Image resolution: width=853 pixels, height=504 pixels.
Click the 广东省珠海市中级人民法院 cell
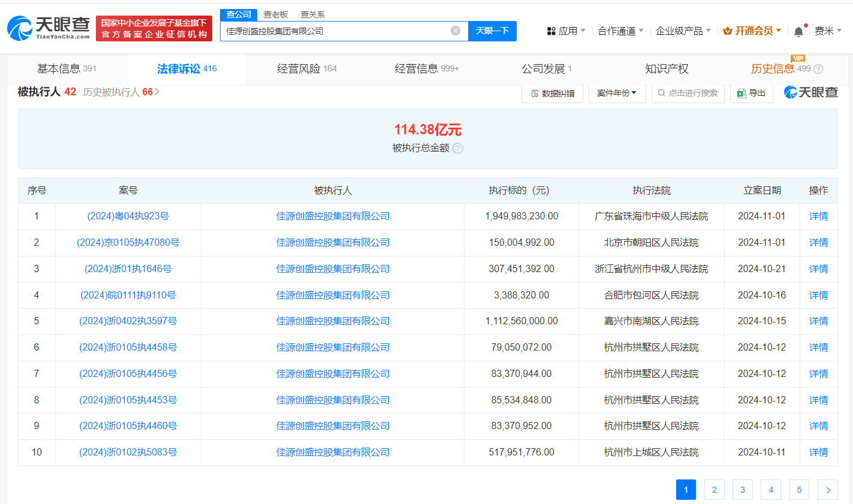coord(652,216)
